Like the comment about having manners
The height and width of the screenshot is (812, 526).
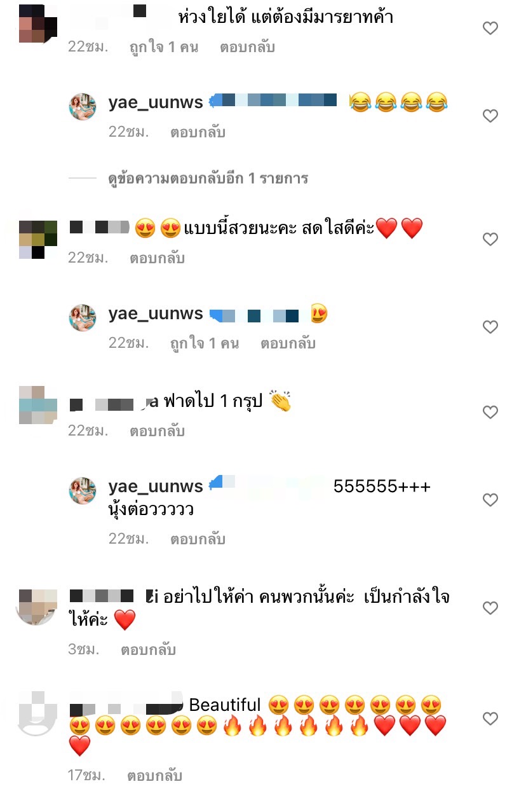point(490,28)
